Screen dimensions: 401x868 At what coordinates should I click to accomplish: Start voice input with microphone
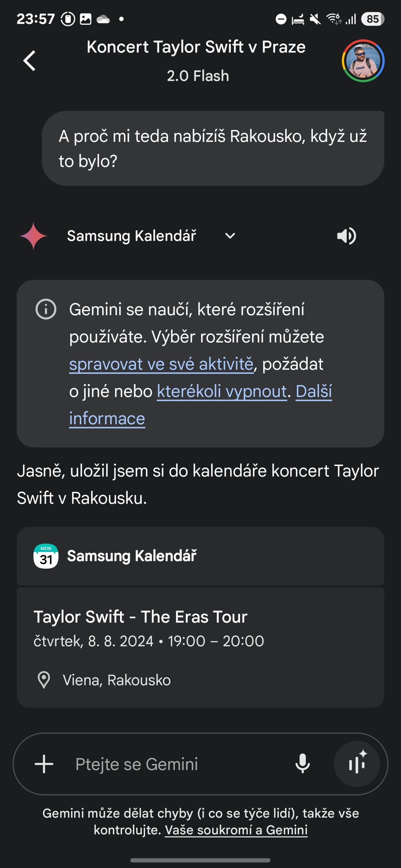click(302, 764)
